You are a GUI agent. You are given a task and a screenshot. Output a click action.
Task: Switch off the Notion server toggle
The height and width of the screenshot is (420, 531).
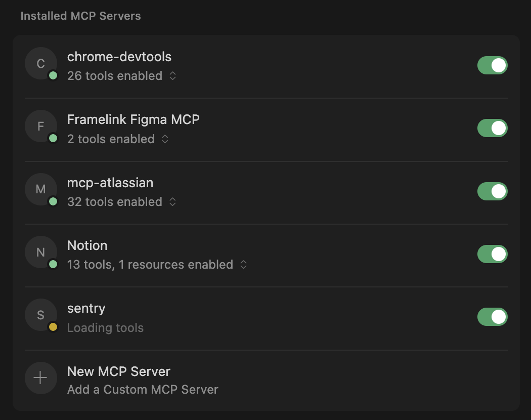(493, 254)
